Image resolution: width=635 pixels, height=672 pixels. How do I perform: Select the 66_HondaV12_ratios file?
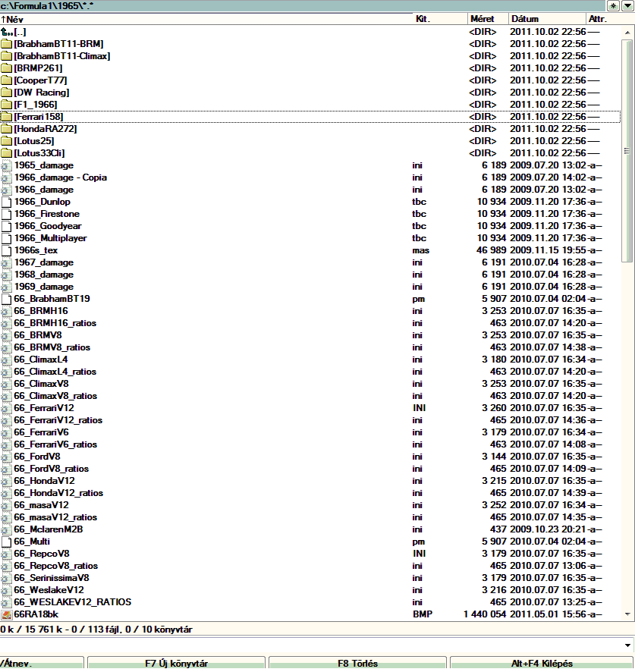tap(310, 493)
